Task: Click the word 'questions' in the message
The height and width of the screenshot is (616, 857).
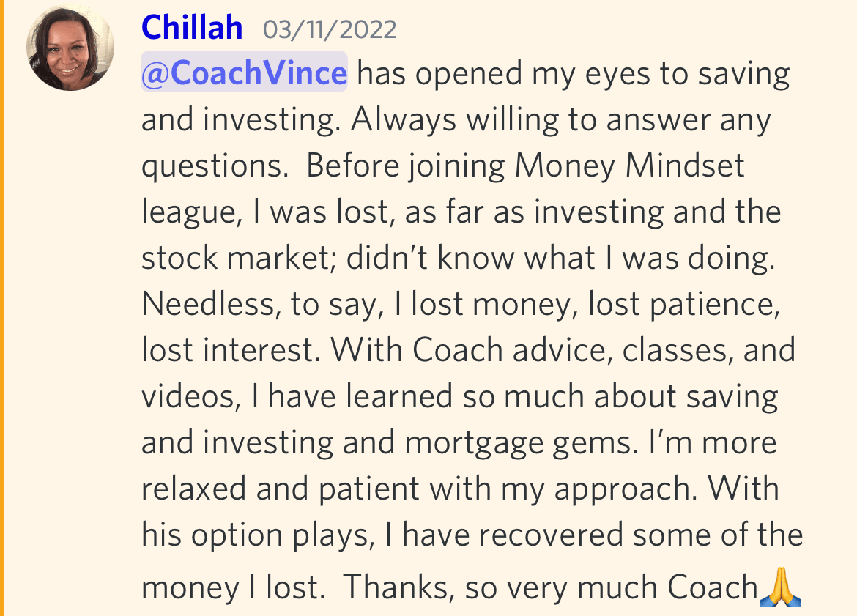Action: click(x=212, y=167)
